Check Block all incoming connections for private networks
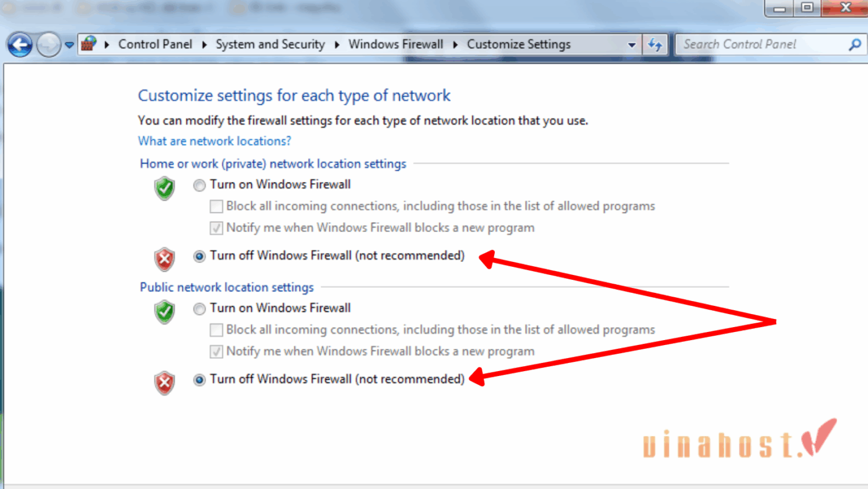This screenshot has height=489, width=868. coord(216,206)
